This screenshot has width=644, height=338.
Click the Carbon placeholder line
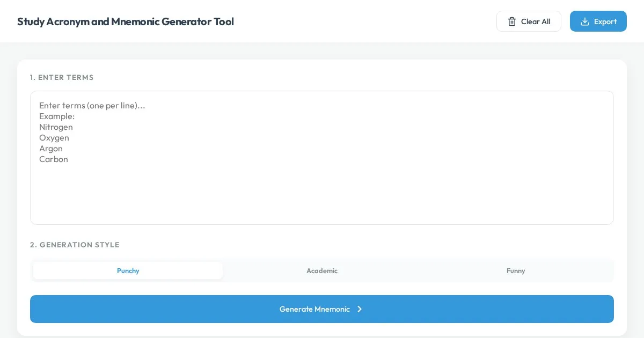[54, 159]
